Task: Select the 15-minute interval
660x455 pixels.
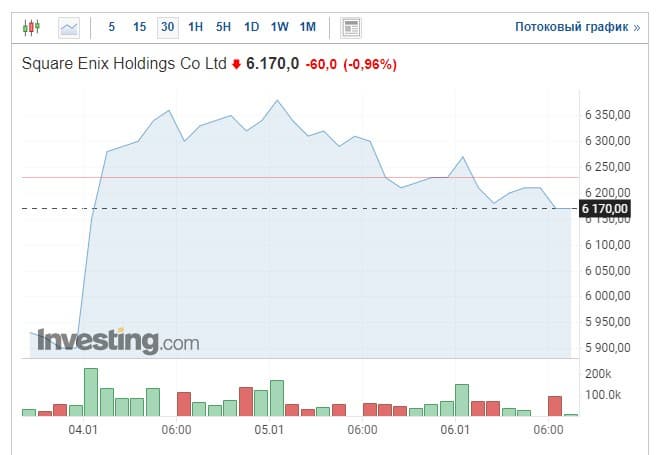Action: click(139, 27)
